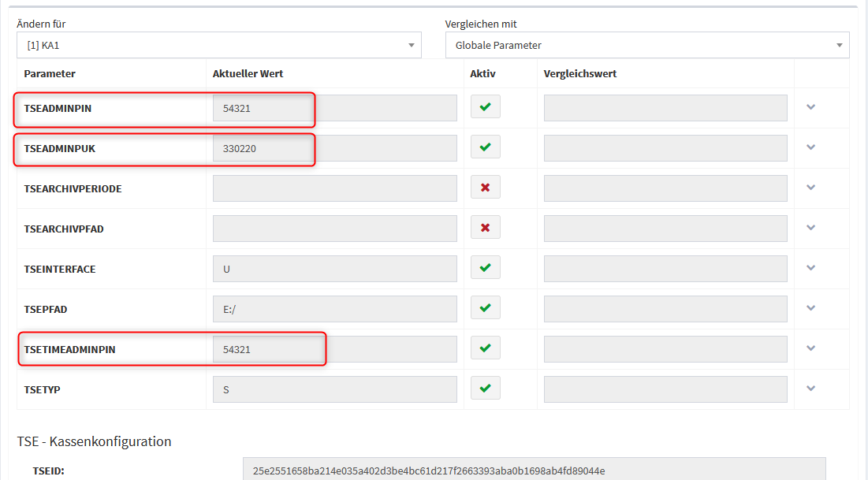Toggle Aktiv checkmark for TSETYP
This screenshot has width=868, height=480.
485,389
